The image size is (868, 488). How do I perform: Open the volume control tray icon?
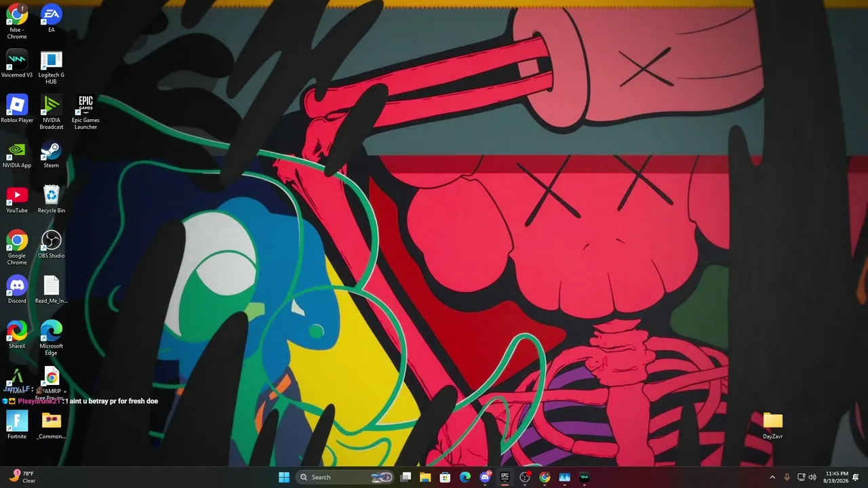click(x=812, y=477)
